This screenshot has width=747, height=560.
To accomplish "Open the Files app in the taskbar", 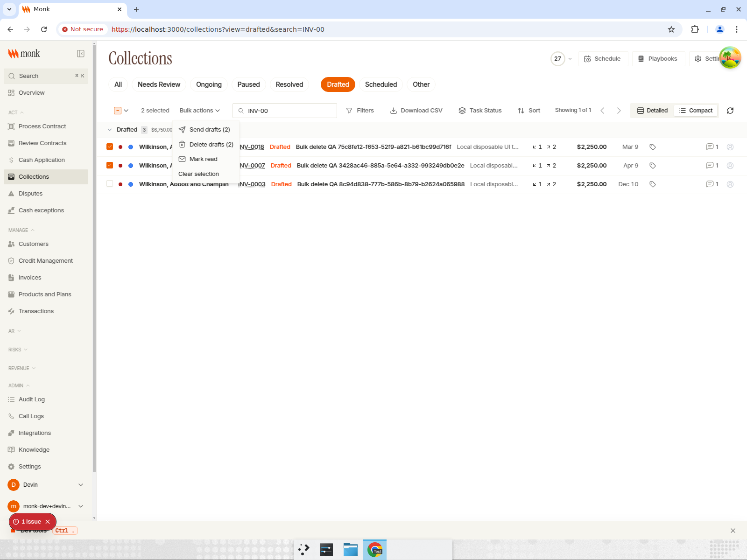I will (351, 550).
